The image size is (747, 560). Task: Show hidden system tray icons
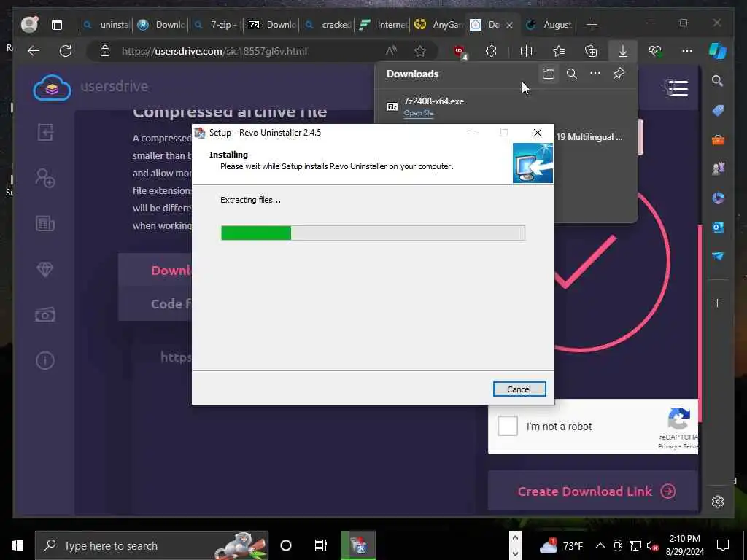coord(600,545)
